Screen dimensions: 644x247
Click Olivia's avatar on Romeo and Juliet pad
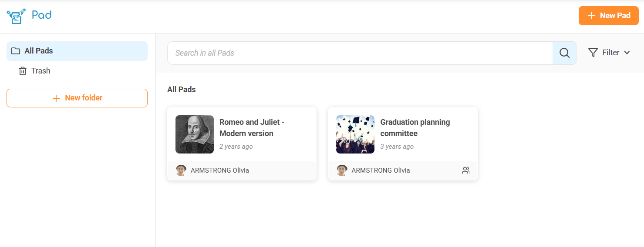181,170
